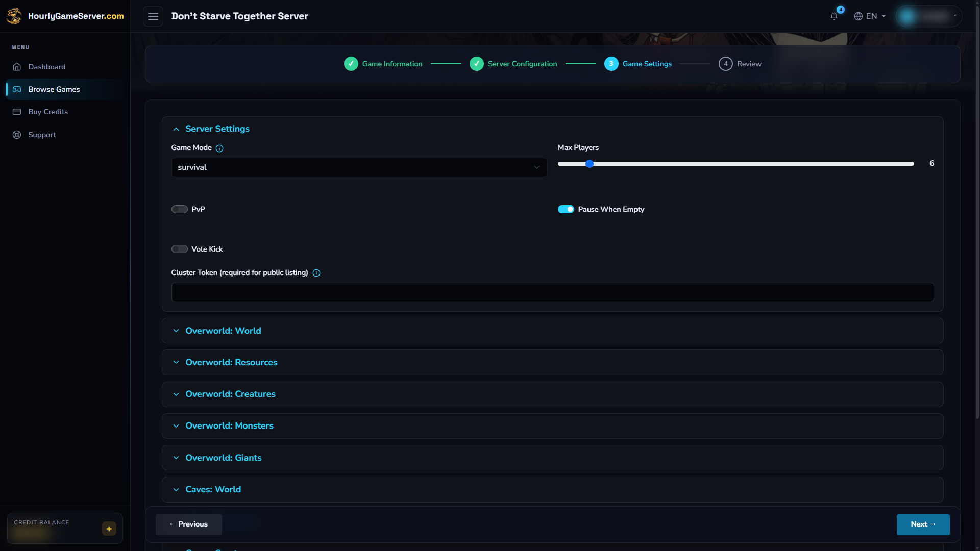This screenshot has height=551, width=980.
Task: Click the Max Players slider handle
Action: 590,164
